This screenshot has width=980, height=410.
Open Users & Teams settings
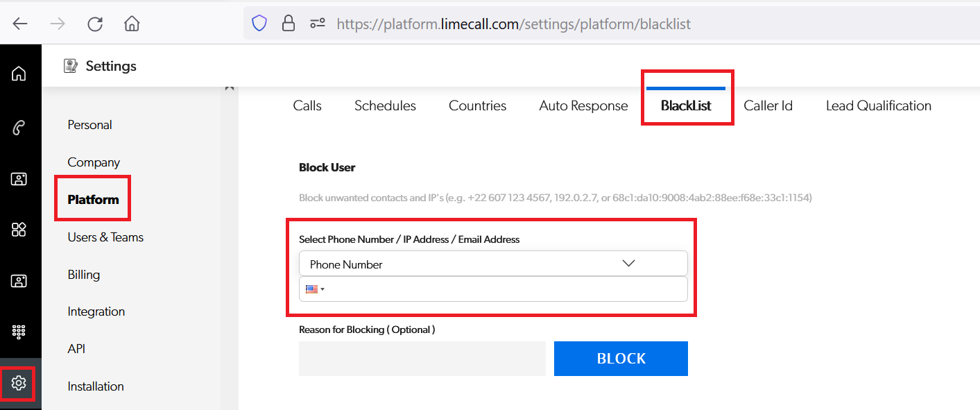105,237
